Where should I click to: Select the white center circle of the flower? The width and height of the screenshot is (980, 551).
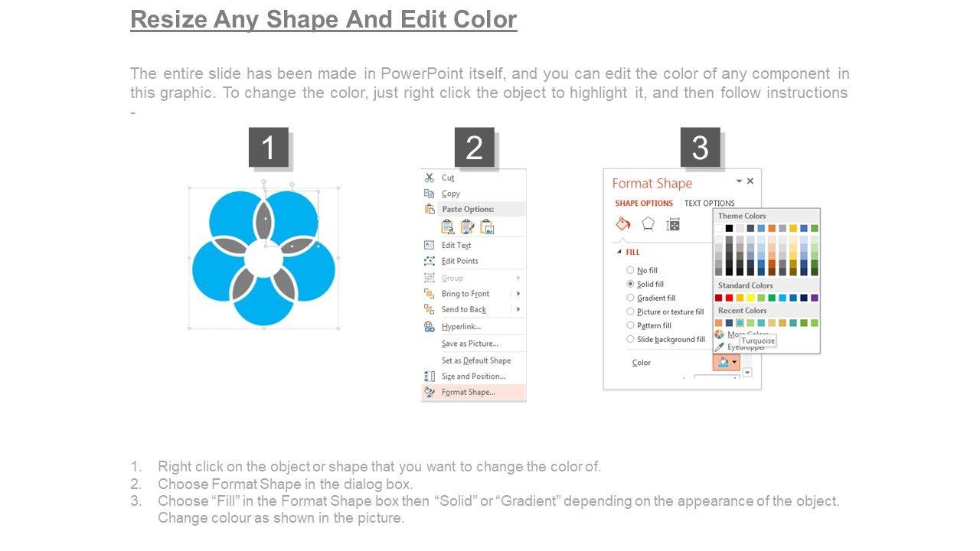pos(264,260)
